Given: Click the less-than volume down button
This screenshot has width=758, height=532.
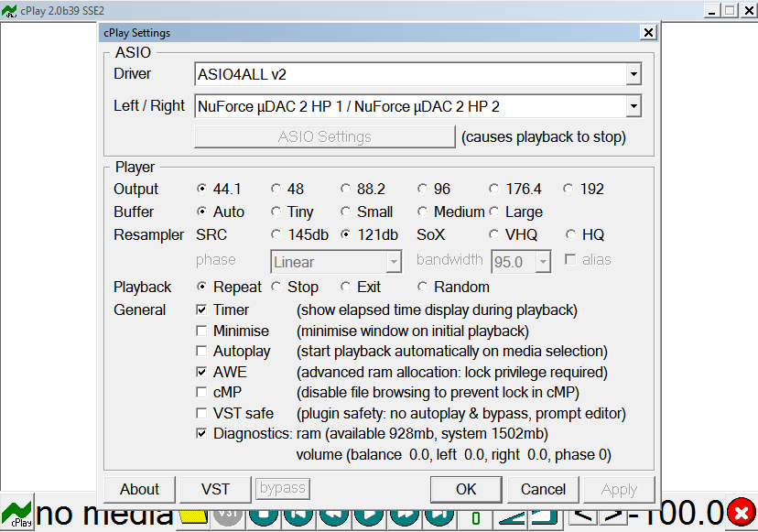Looking at the screenshot, I should click(583, 516).
